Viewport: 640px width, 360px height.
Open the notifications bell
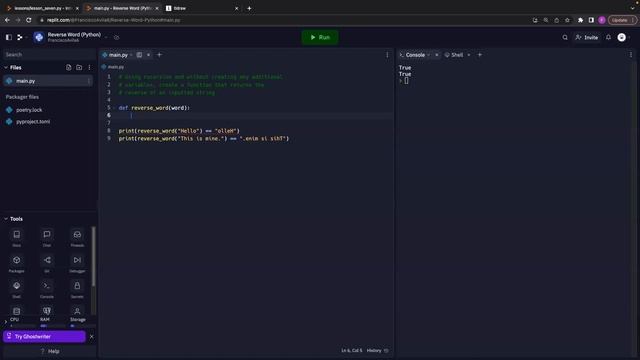[x=608, y=37]
